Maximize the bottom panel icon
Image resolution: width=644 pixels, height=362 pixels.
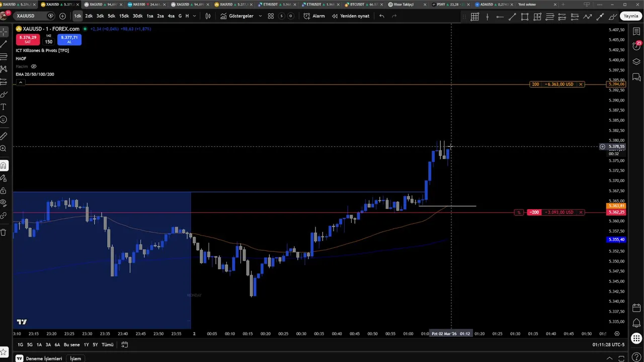click(x=622, y=358)
